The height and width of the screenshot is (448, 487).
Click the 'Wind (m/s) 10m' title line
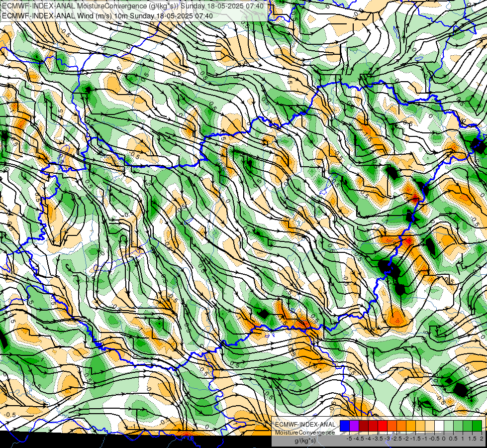(107, 16)
